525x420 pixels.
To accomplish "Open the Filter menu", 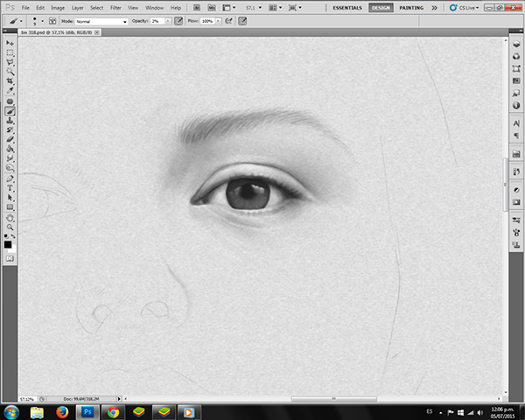I will pyautogui.click(x=115, y=7).
